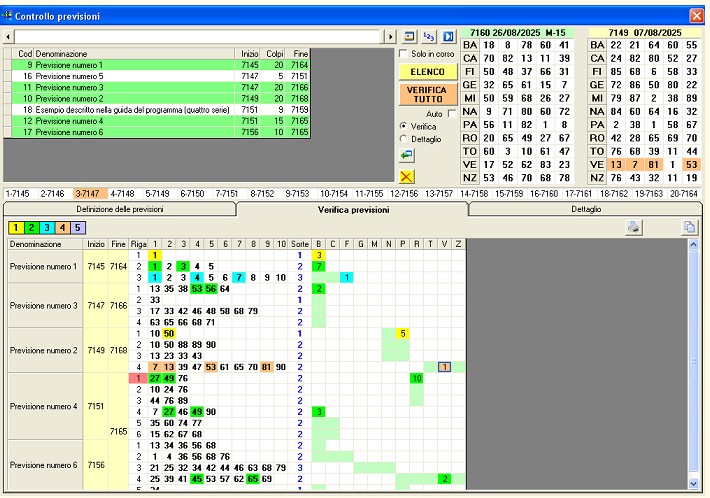Close the Controllo previsioni window

click(x=696, y=15)
